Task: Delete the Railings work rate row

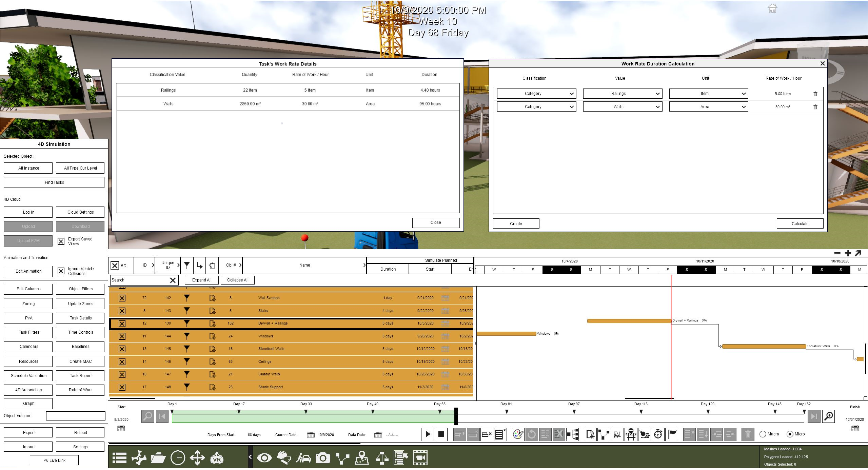Action: [815, 94]
